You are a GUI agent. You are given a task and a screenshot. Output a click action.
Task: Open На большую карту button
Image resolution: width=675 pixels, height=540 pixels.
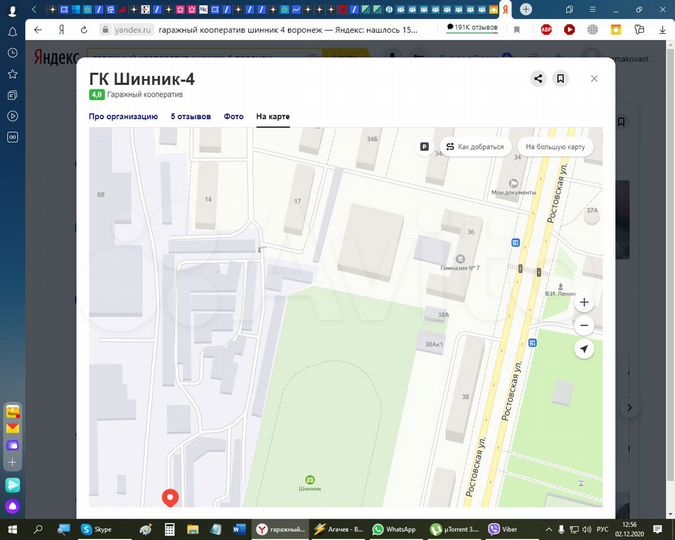coord(555,147)
